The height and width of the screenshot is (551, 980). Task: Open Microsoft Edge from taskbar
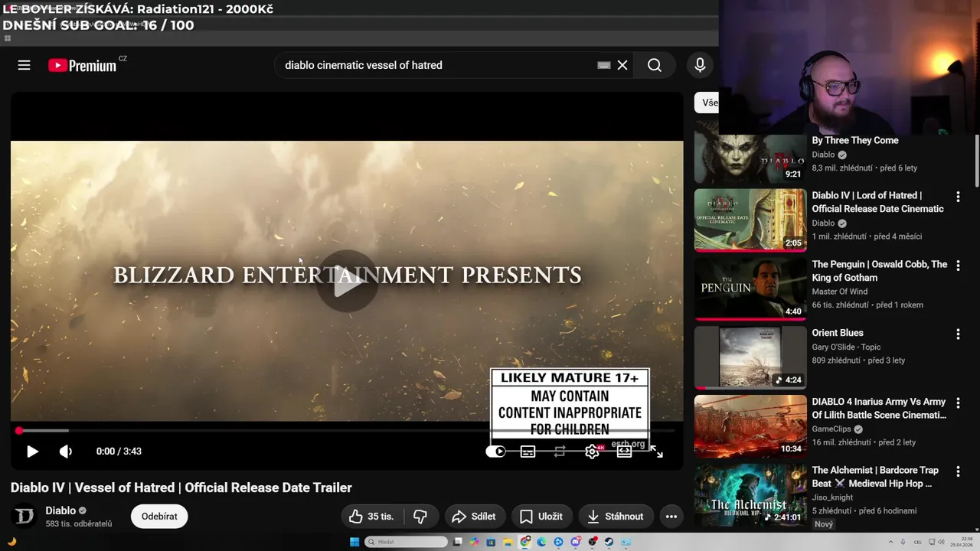541,542
